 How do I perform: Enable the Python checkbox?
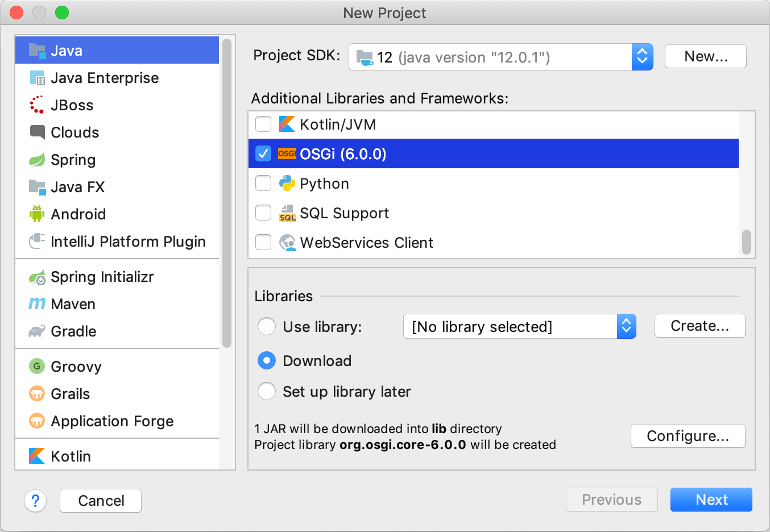click(x=263, y=183)
